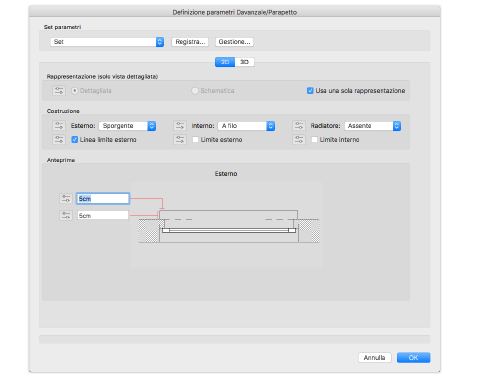
Task: Click the dialog title Definizione parametri Davanzale/Parapetto
Action: 235,12
